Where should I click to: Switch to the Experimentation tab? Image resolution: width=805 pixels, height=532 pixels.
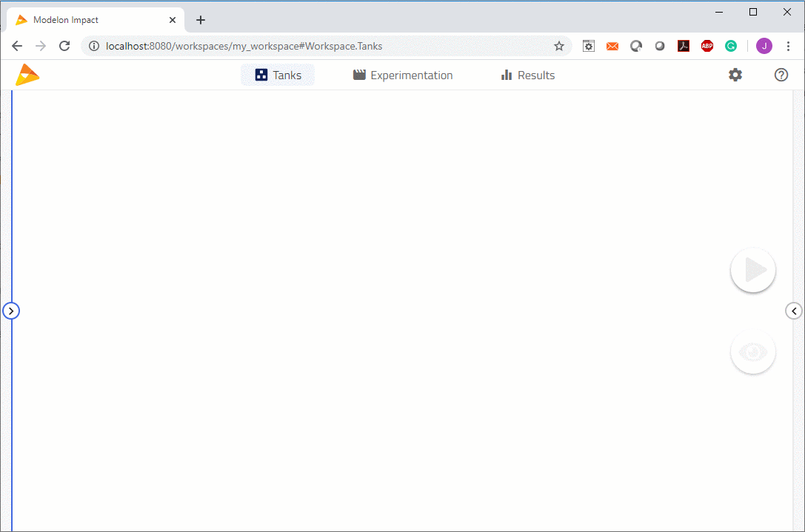tap(402, 75)
